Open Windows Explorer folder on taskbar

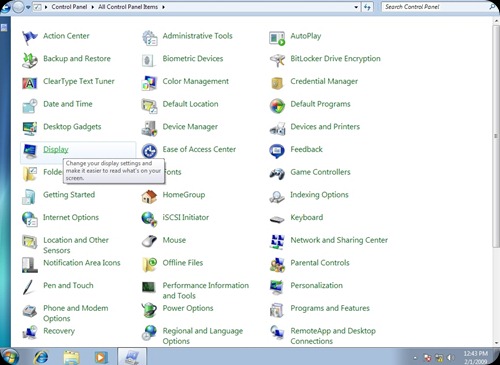(x=71, y=357)
